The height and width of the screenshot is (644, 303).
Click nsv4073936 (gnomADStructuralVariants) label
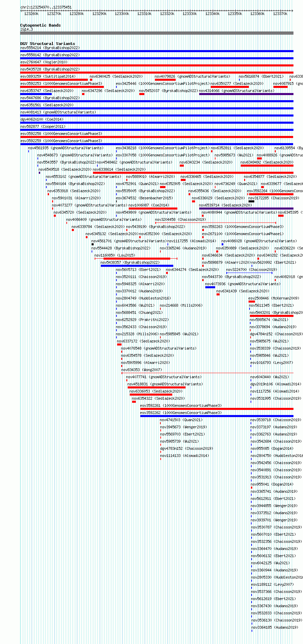coord(243,284)
